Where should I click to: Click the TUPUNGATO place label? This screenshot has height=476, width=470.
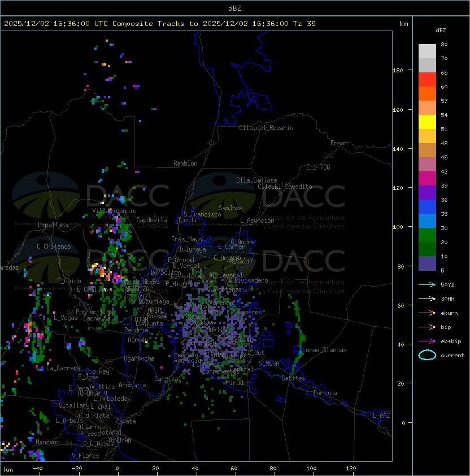pos(92,393)
